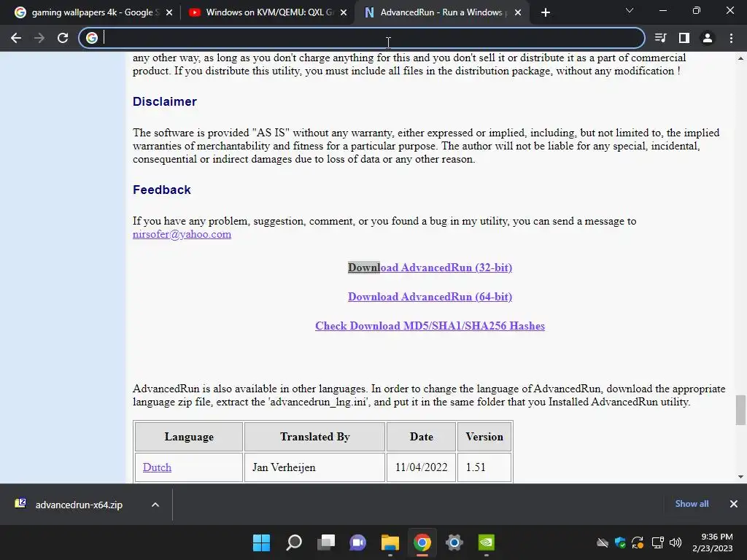Click the sync update tray icon

[638, 542]
